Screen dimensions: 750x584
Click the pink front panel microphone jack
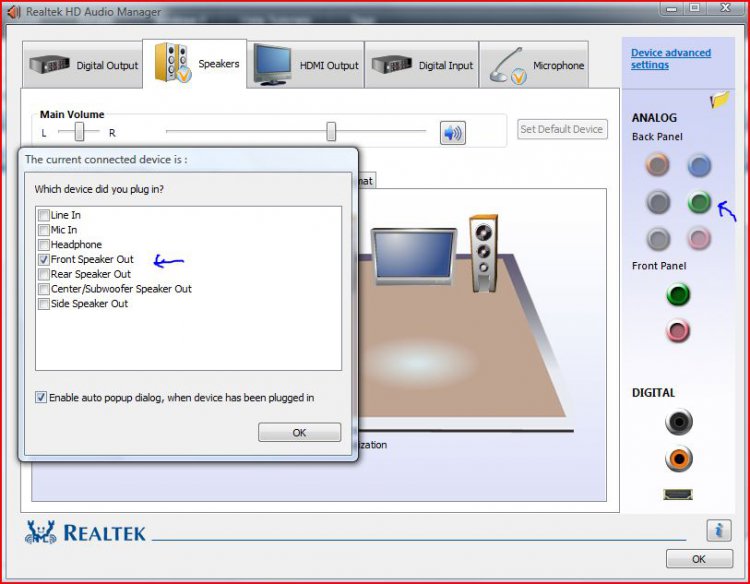[x=678, y=331]
